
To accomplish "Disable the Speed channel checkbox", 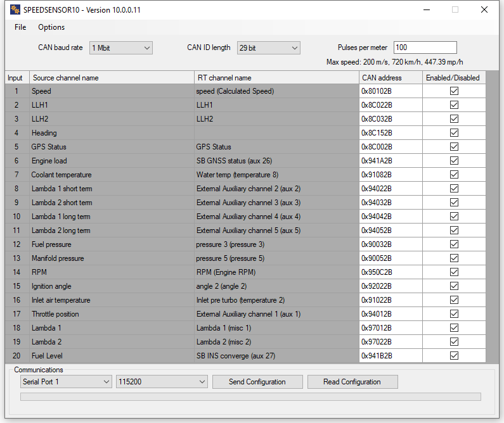I will 454,91.
